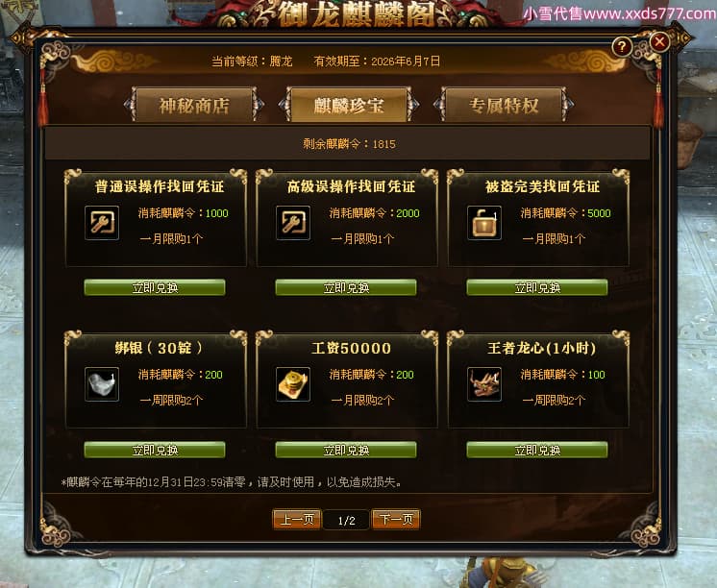Select the padlock icon for 被盗完美找回凭证
The width and height of the screenshot is (717, 588).
click(484, 223)
